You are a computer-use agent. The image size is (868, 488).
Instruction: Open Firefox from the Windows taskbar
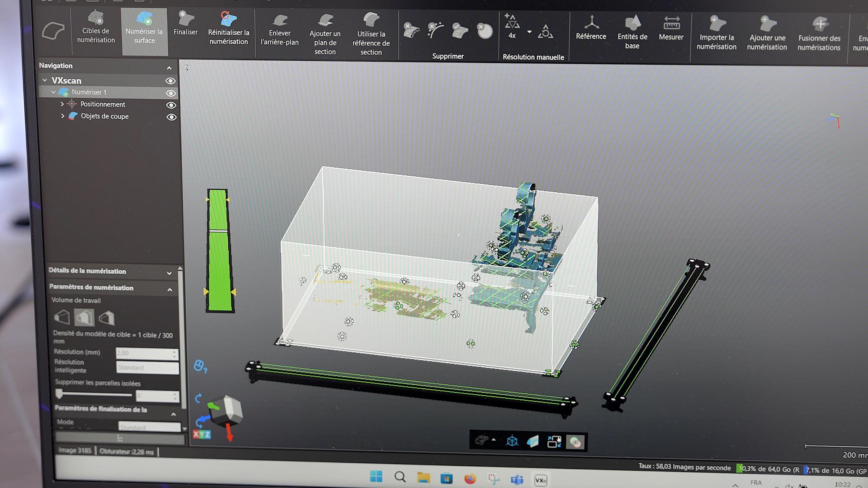point(470,479)
